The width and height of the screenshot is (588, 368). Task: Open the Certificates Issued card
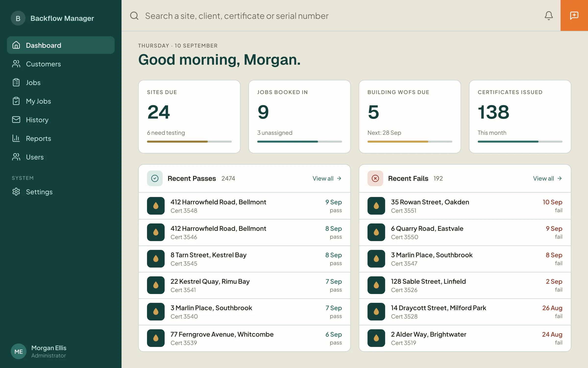(x=520, y=117)
